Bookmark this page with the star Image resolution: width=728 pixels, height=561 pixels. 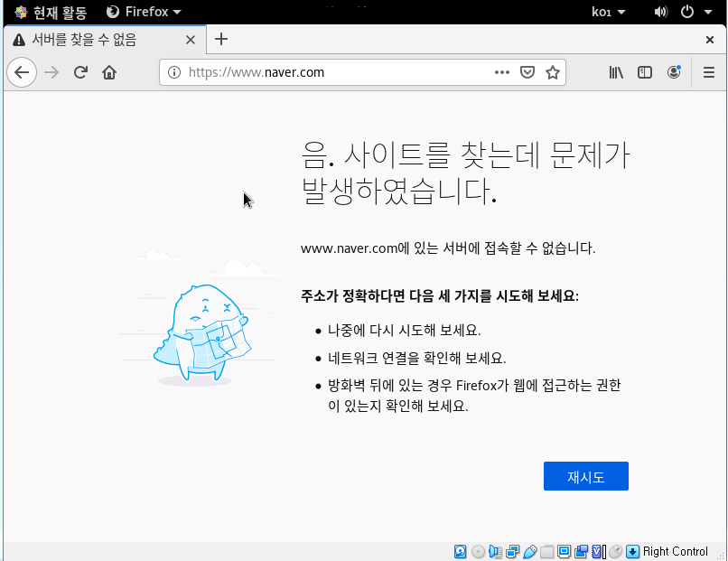click(x=553, y=72)
